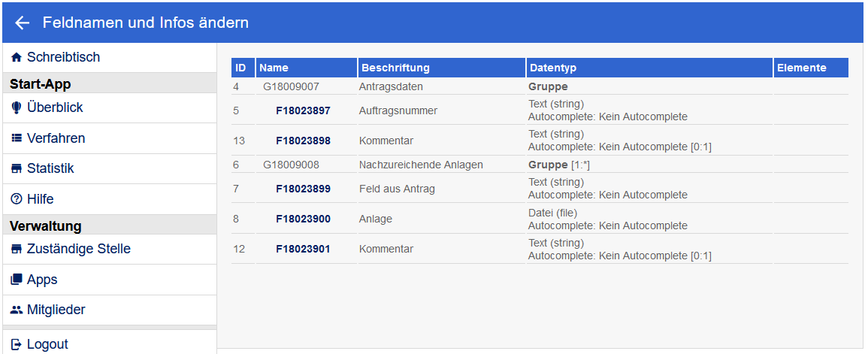Click the Statistik icon in sidebar

17,168
